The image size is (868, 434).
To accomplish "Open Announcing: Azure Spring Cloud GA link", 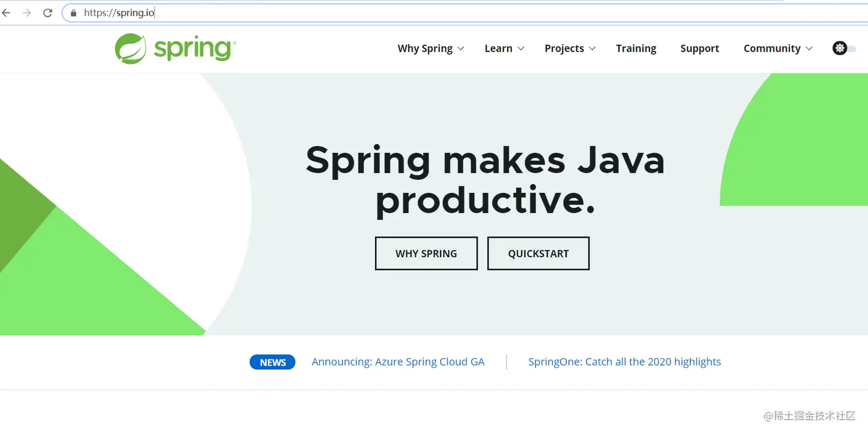I will coord(398,362).
